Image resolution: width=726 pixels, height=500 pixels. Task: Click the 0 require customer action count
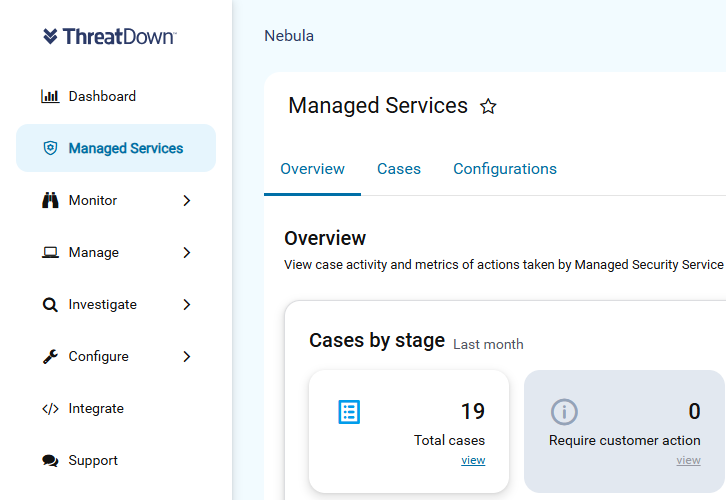point(694,411)
